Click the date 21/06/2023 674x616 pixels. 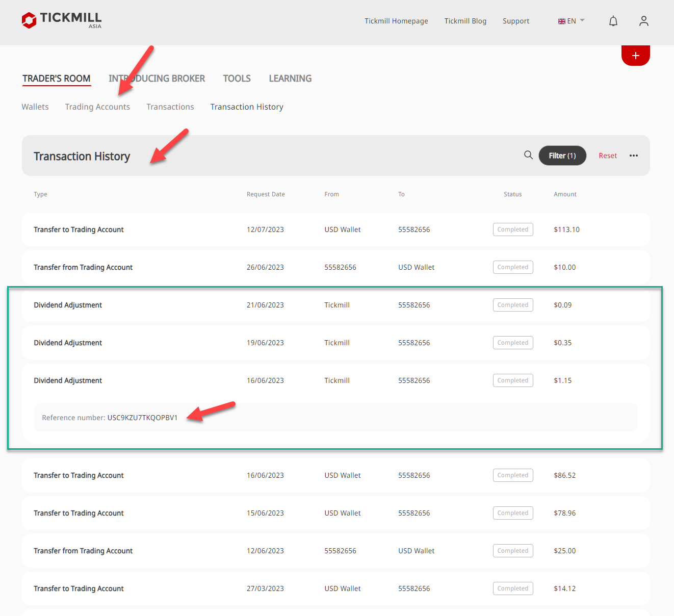(x=265, y=305)
